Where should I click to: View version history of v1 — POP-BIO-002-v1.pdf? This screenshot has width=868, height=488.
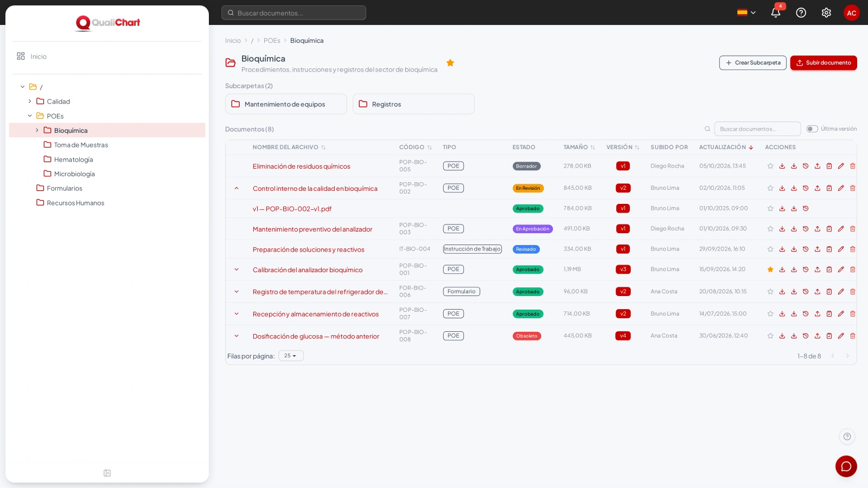pyautogui.click(x=806, y=208)
